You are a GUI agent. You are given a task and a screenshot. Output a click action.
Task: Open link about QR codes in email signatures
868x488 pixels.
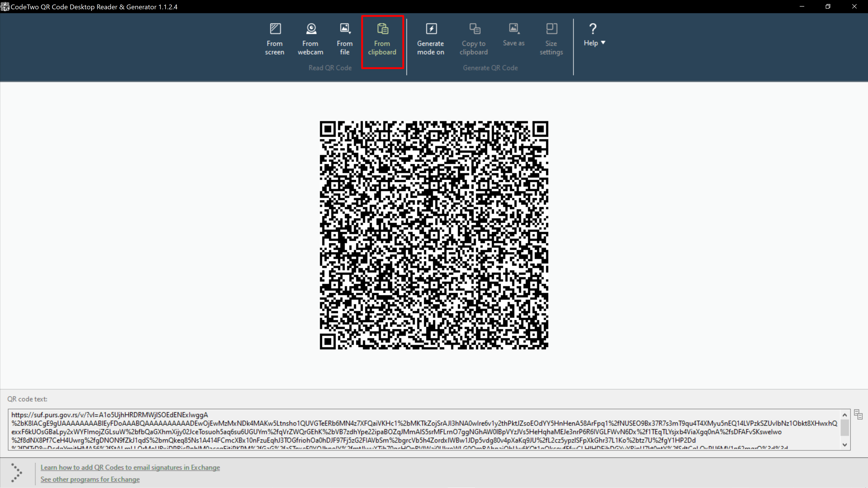(x=130, y=467)
